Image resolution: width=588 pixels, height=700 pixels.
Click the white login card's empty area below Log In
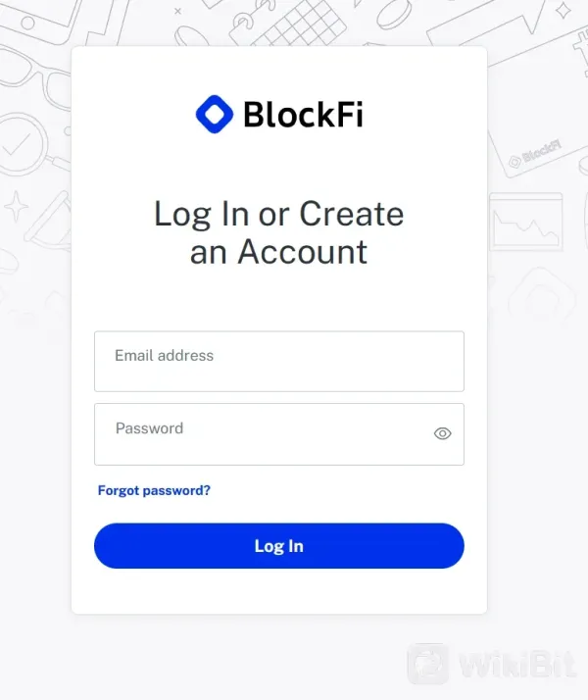(x=278, y=591)
